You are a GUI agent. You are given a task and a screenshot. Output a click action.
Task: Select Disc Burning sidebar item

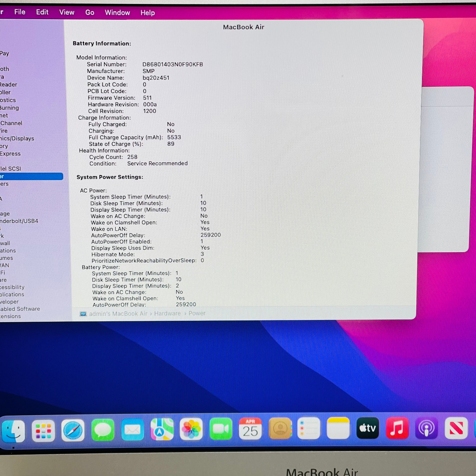point(9,108)
